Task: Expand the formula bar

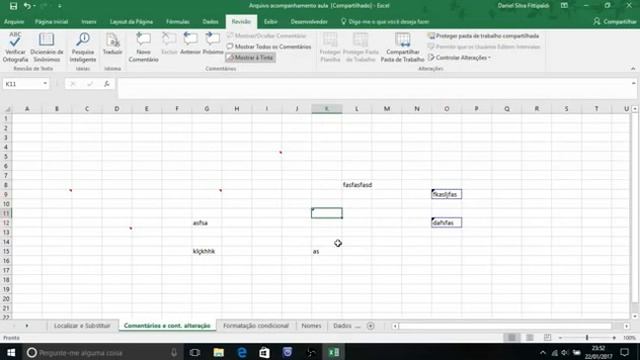Action: [x=633, y=83]
